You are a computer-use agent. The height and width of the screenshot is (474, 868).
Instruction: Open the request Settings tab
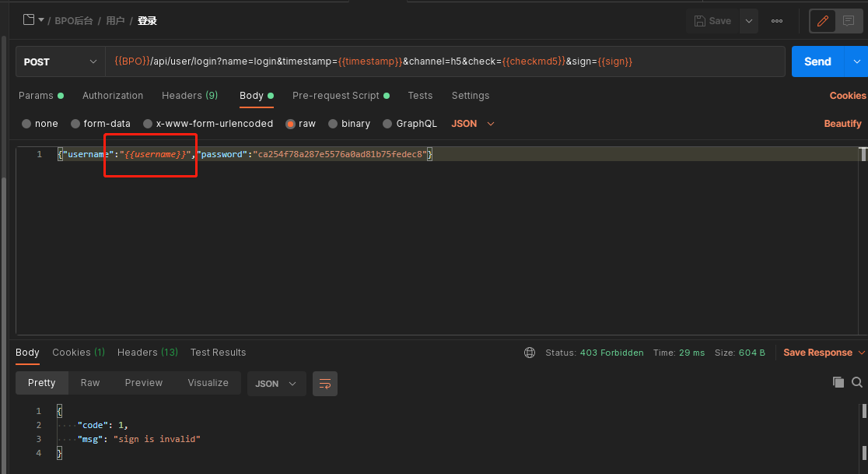coord(471,95)
